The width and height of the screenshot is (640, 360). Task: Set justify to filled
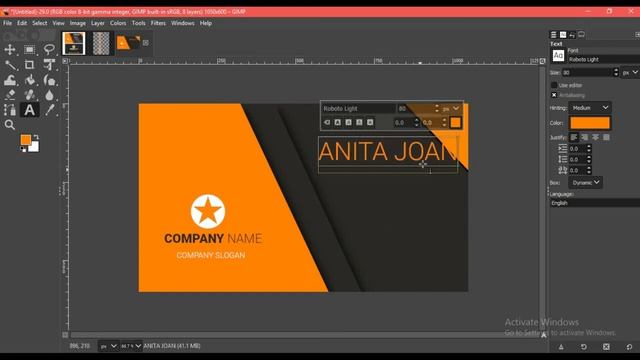(x=606, y=137)
